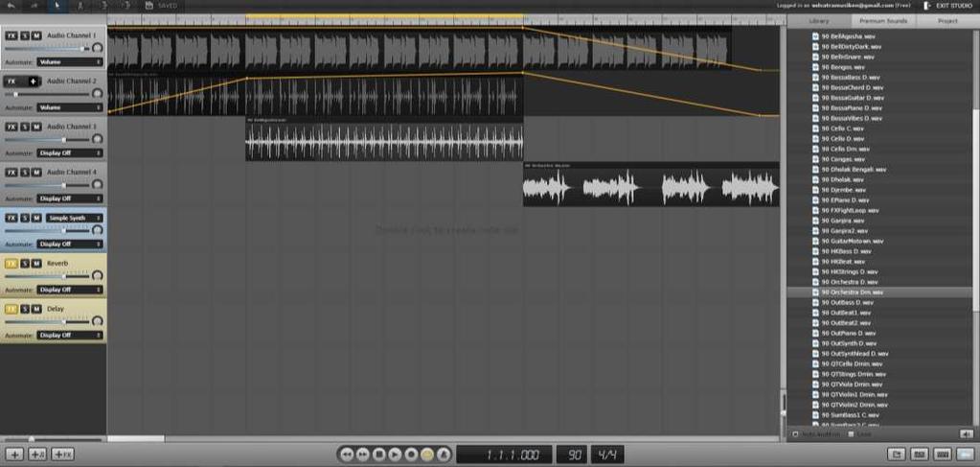Click the EXIT STUDIO link
The image size is (980, 467).
(x=954, y=6)
